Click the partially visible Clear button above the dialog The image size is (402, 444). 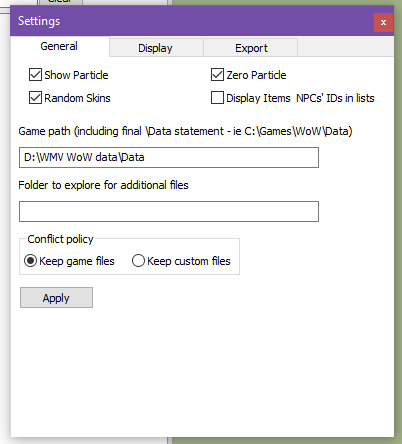(61, 2)
